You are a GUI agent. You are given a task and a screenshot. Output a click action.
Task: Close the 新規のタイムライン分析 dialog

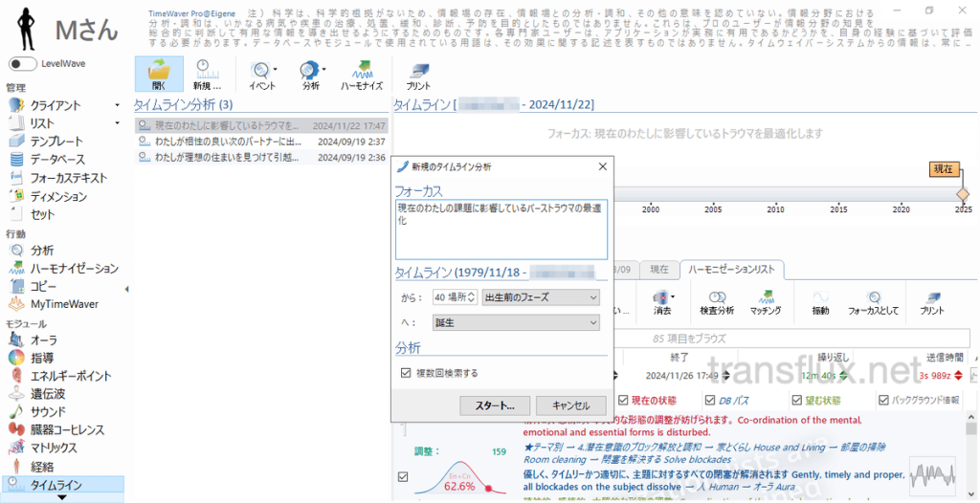pyautogui.click(x=603, y=166)
